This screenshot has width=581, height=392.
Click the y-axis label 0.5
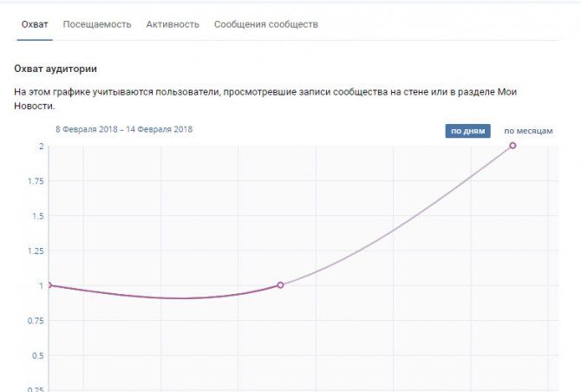(x=38, y=356)
